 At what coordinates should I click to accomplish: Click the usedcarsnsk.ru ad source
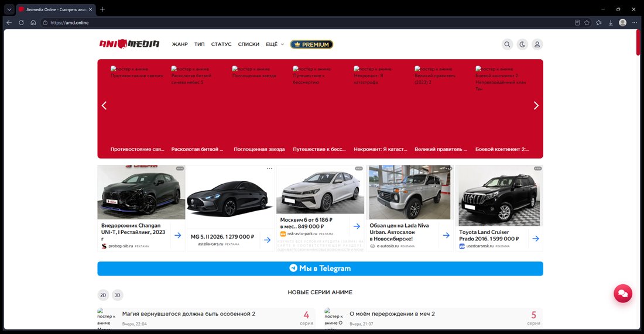click(479, 246)
